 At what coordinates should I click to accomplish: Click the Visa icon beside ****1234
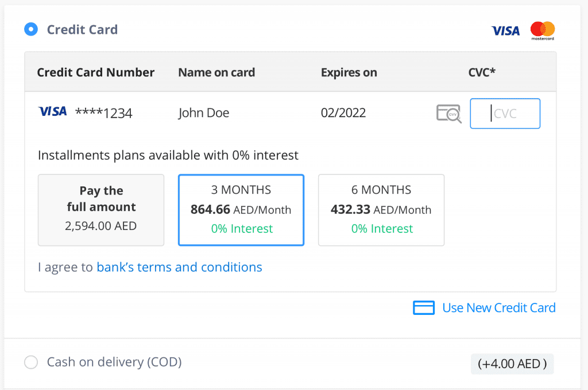tap(52, 111)
